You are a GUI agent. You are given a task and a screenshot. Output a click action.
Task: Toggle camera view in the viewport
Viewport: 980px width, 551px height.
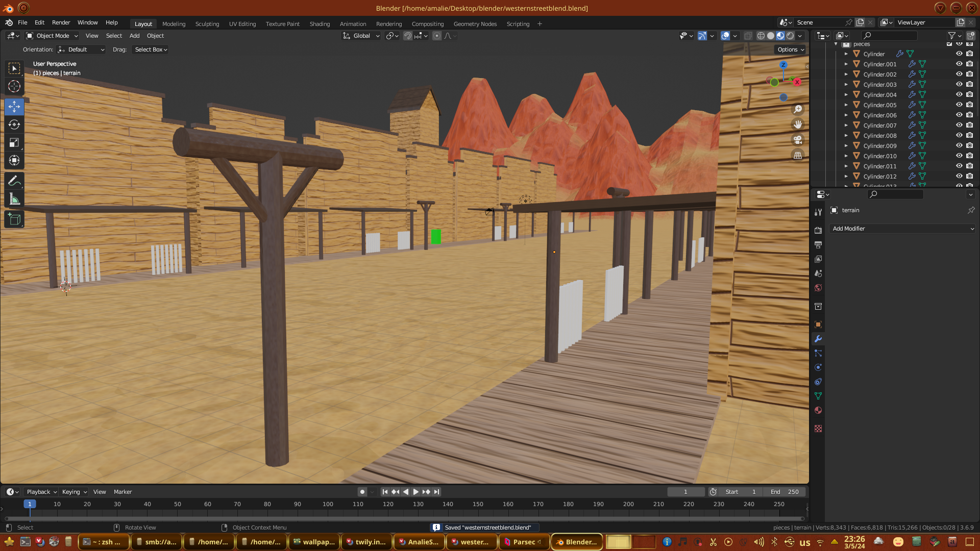[798, 140]
